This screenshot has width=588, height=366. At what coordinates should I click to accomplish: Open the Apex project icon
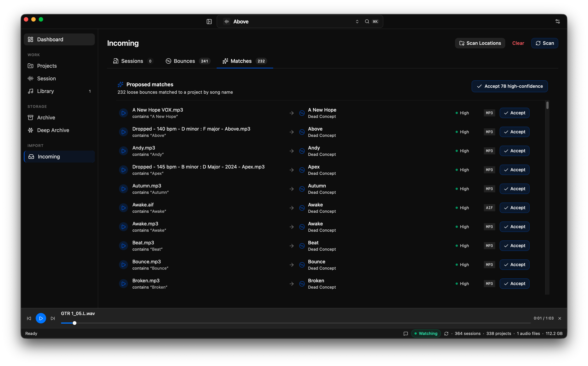302,170
